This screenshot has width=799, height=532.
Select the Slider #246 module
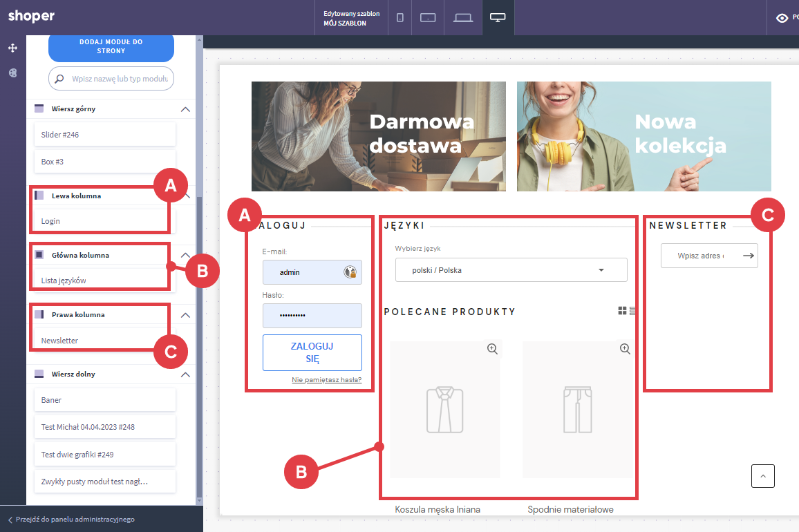coord(104,135)
